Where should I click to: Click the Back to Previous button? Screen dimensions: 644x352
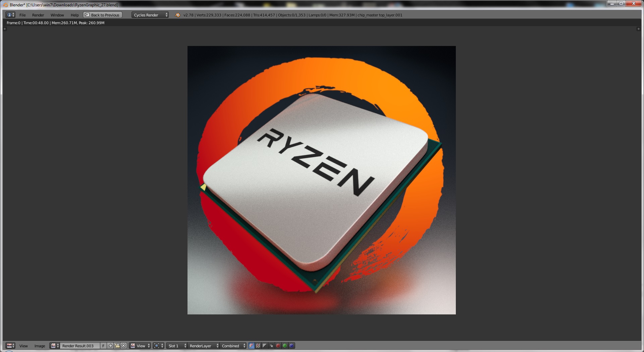[x=102, y=15]
